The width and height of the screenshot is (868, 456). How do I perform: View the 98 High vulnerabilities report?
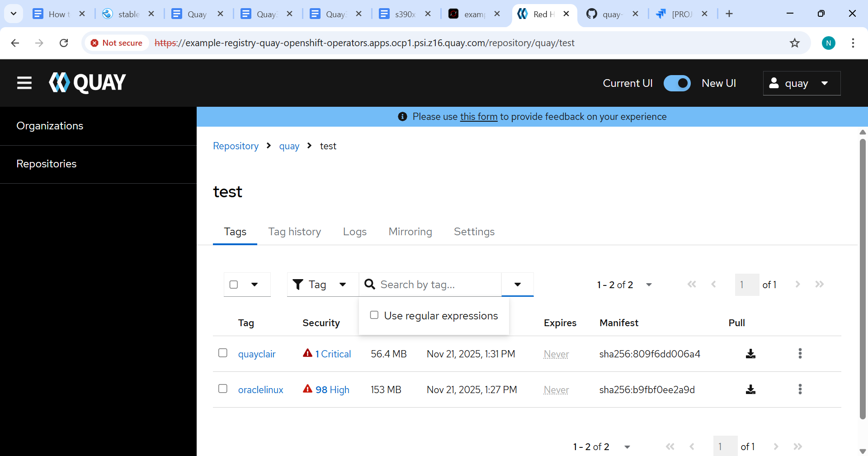coord(332,390)
